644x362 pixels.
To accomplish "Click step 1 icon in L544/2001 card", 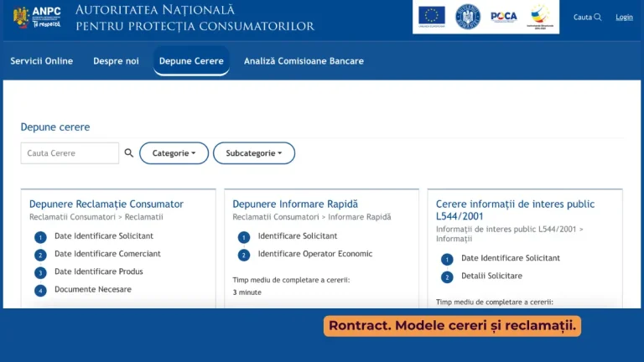I will click(x=447, y=260).
